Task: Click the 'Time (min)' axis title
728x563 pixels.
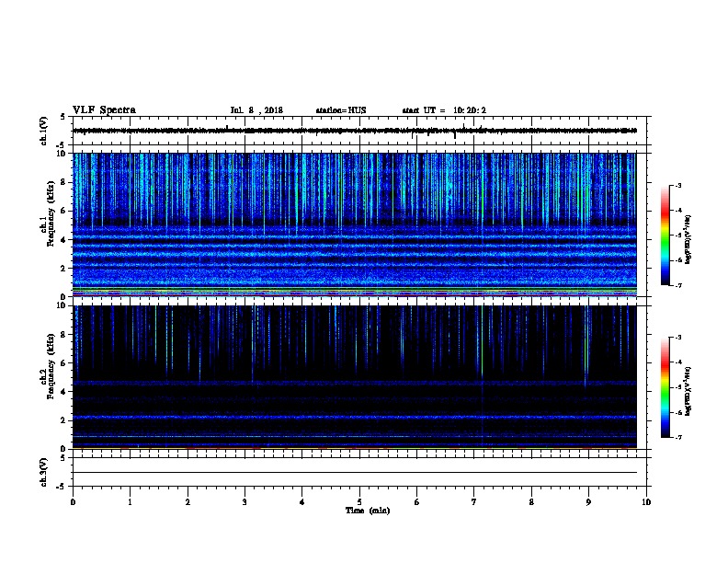Action: click(368, 511)
